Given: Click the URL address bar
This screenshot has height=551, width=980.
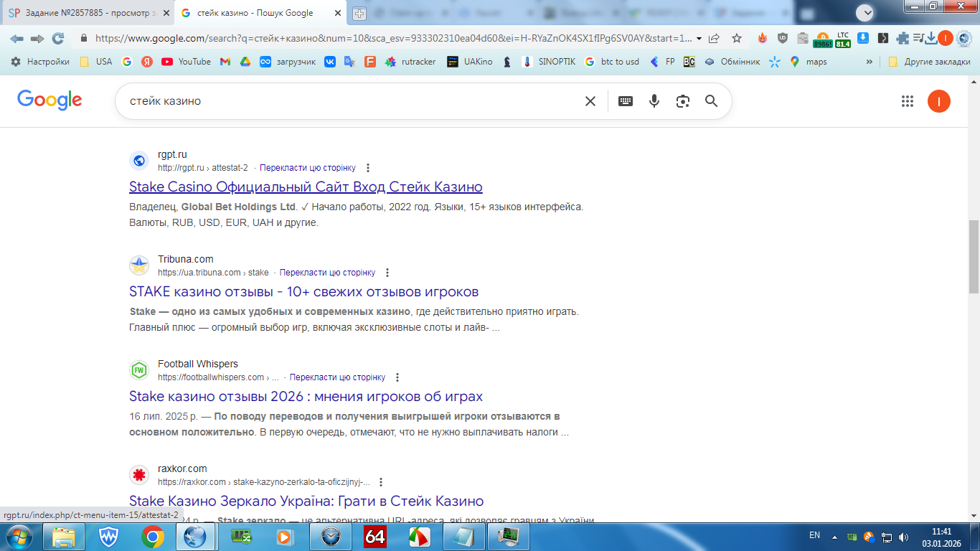Looking at the screenshot, I should pyautogui.click(x=394, y=39).
